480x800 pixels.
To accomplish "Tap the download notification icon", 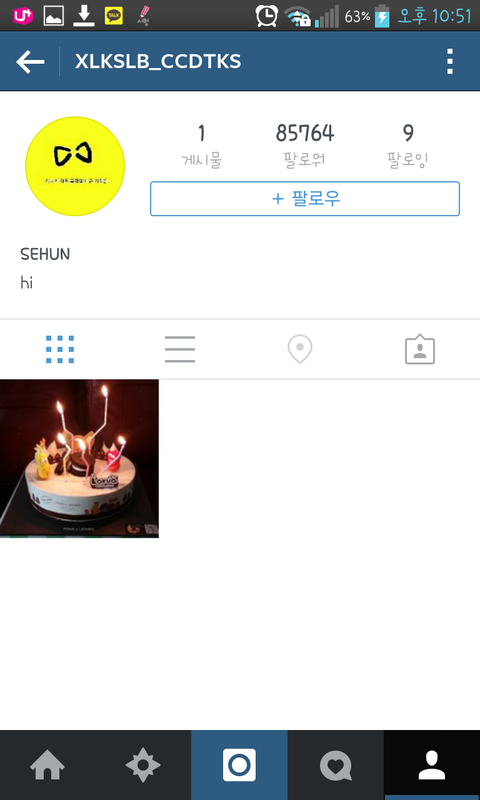I will [84, 16].
